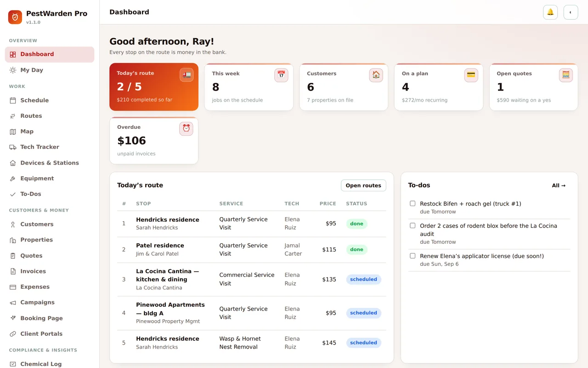The height and width of the screenshot is (368, 588).
Task: Open the Open quotes summary card
Action: click(533, 87)
